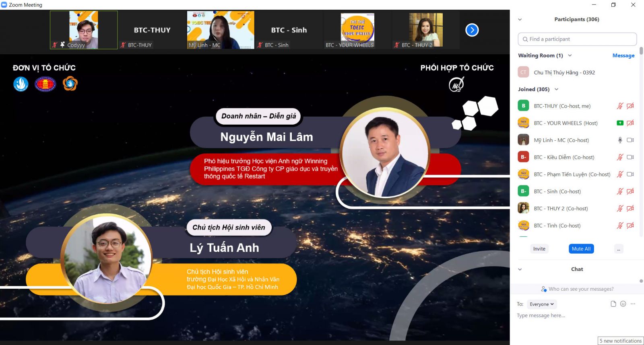Click the Zoom Meeting app icon in title bar
The height and width of the screenshot is (345, 644).
pyautogui.click(x=4, y=5)
